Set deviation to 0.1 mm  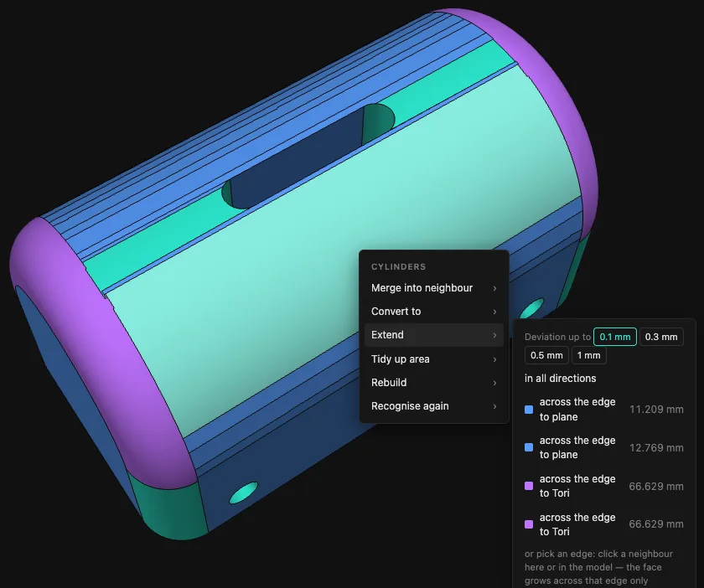coord(614,337)
